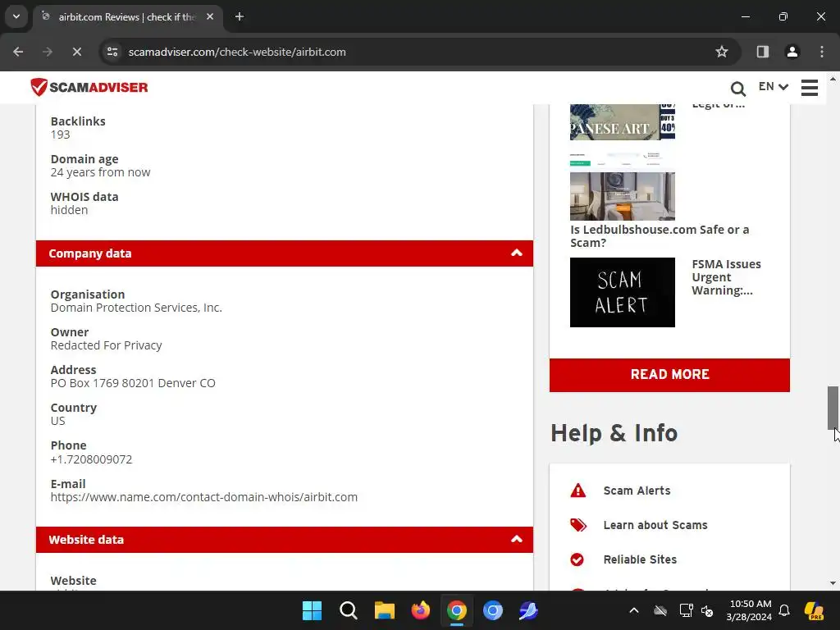
Task: Select the Backlinks value 193
Action: (60, 135)
